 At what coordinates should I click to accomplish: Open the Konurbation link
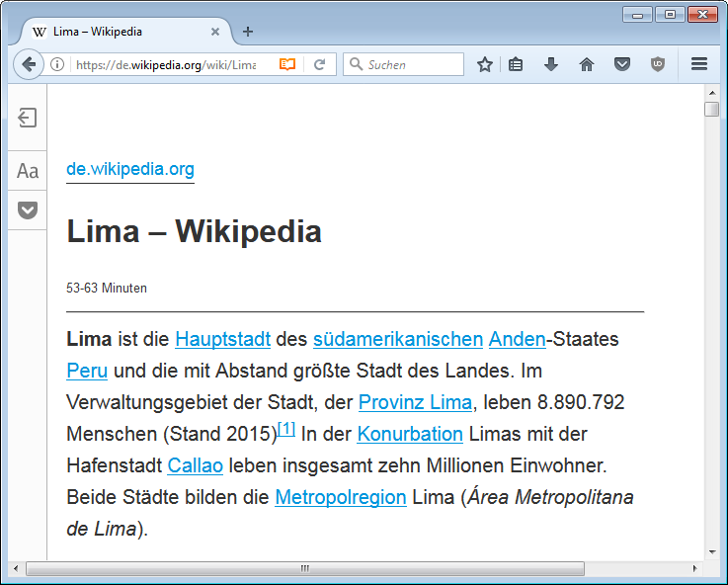(x=410, y=434)
